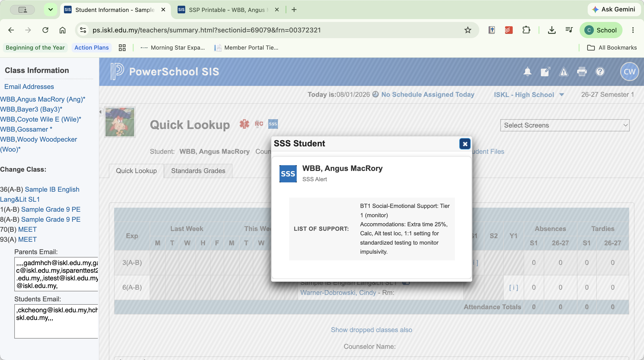The image size is (644, 360).
Task: Open Beginning of the Year bookmark
Action: point(35,48)
